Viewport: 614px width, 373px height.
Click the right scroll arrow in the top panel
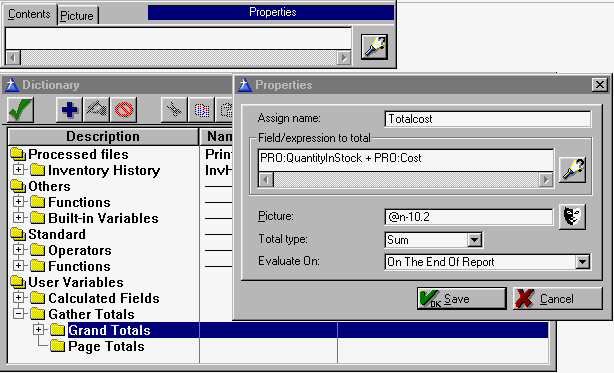[x=344, y=58]
